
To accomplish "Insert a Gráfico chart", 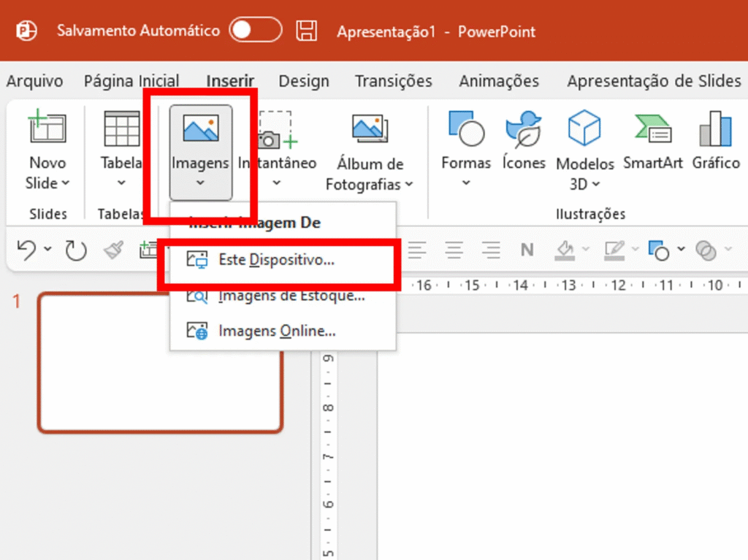I will point(715,129).
